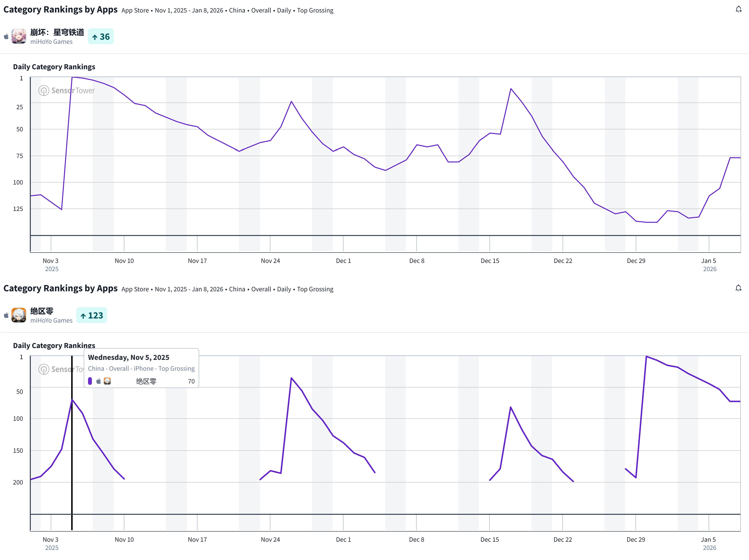Click the Apple platform icon beside 绝区零
Screen dimensions: 749x560
coord(6,315)
